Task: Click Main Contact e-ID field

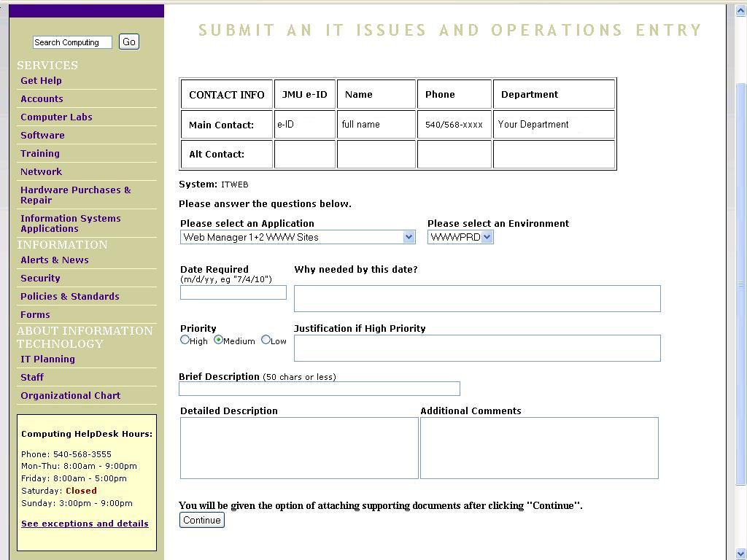Action: click(x=305, y=124)
